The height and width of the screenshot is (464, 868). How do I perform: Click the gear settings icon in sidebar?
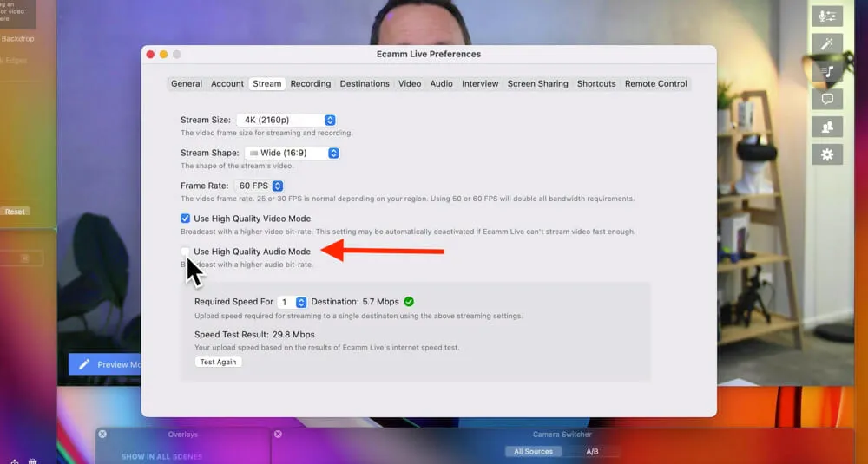[x=825, y=154]
